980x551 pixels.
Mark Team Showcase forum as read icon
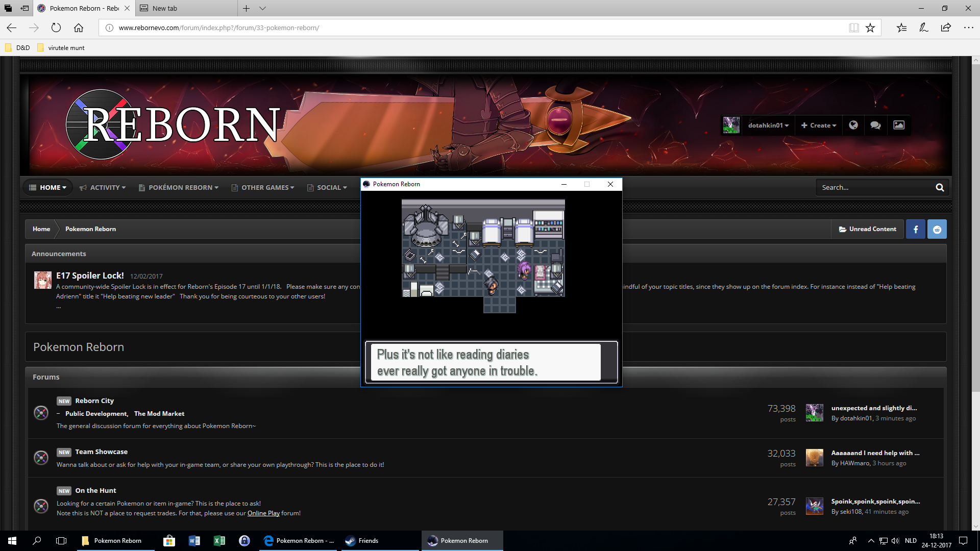[41, 458]
